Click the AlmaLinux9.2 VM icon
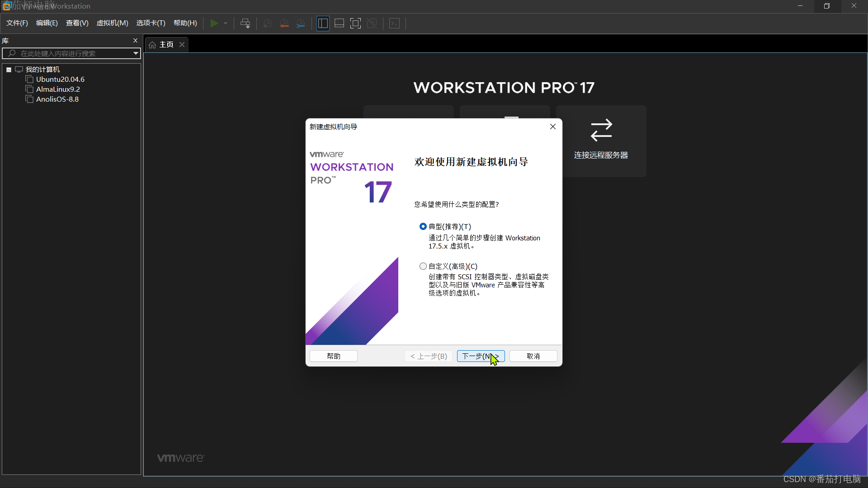The height and width of the screenshot is (488, 868). 30,89
